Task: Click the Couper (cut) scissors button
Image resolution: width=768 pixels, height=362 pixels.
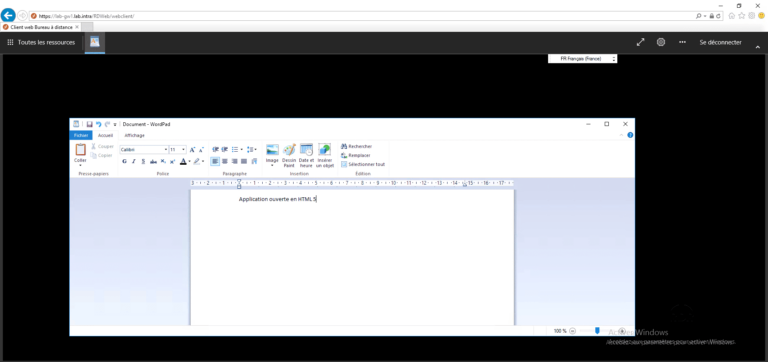Action: pyautogui.click(x=102, y=146)
